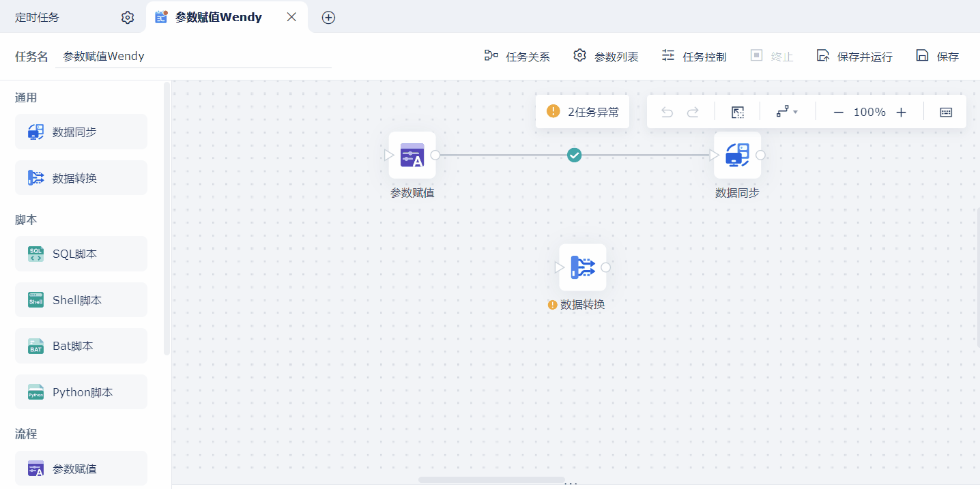The image size is (980, 489).
Task: Open the gear settings on the 定时任务 tab
Action: coord(128,18)
